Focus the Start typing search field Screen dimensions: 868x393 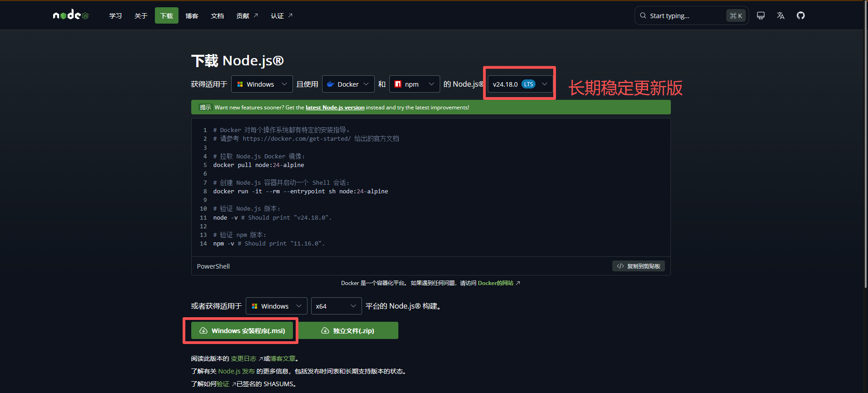691,15
